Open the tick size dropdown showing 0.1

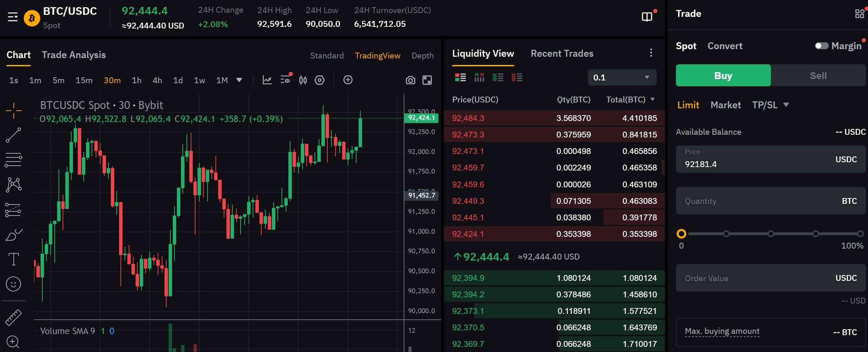tap(622, 77)
